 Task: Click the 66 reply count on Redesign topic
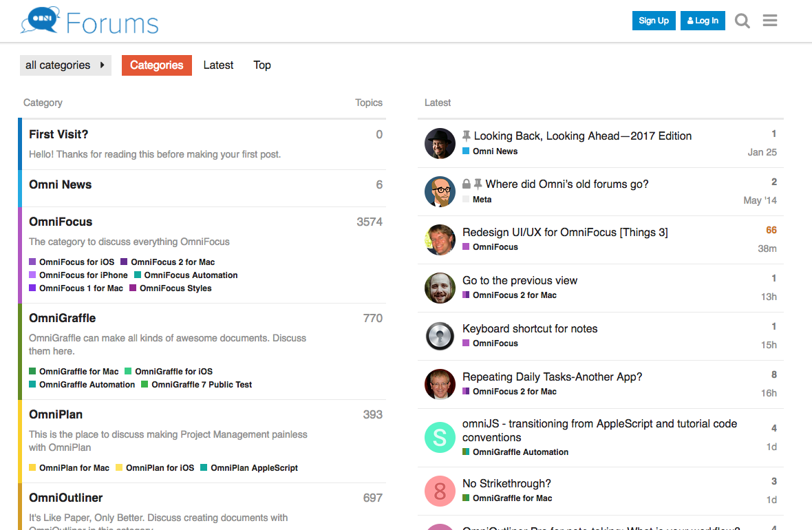tap(771, 230)
